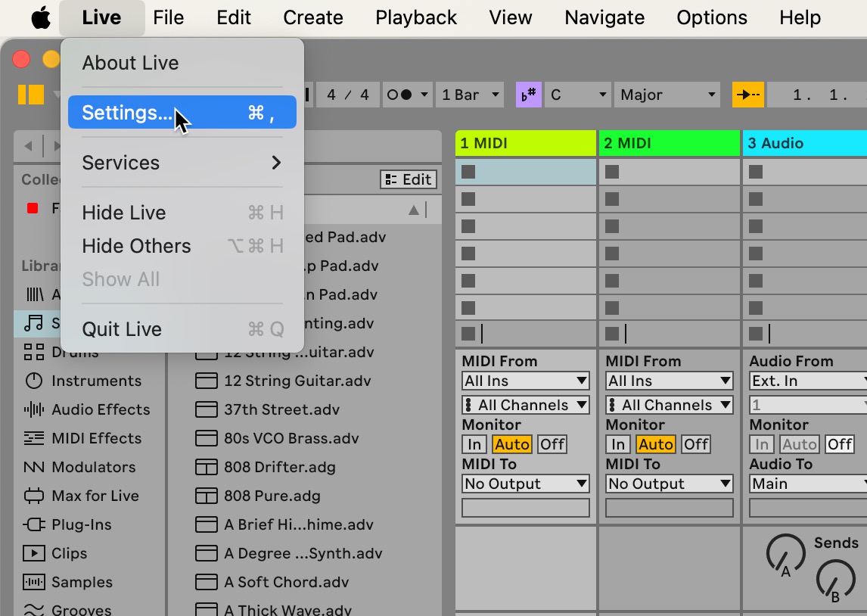Open the Instruments browser category
Viewport: 867px width, 616px height.
point(96,381)
